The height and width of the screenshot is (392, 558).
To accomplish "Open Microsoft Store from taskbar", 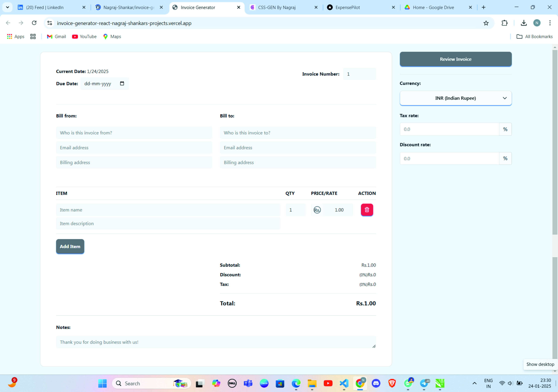I will pos(280,383).
